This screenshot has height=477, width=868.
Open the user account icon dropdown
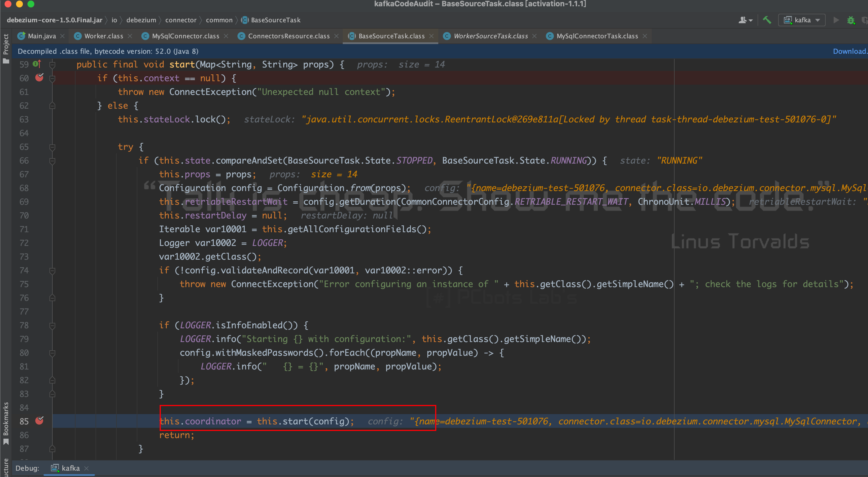[745, 20]
